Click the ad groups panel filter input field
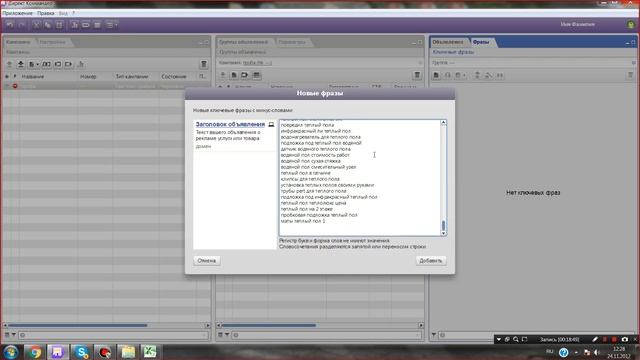The height and width of the screenshot is (360, 640). pos(327,335)
